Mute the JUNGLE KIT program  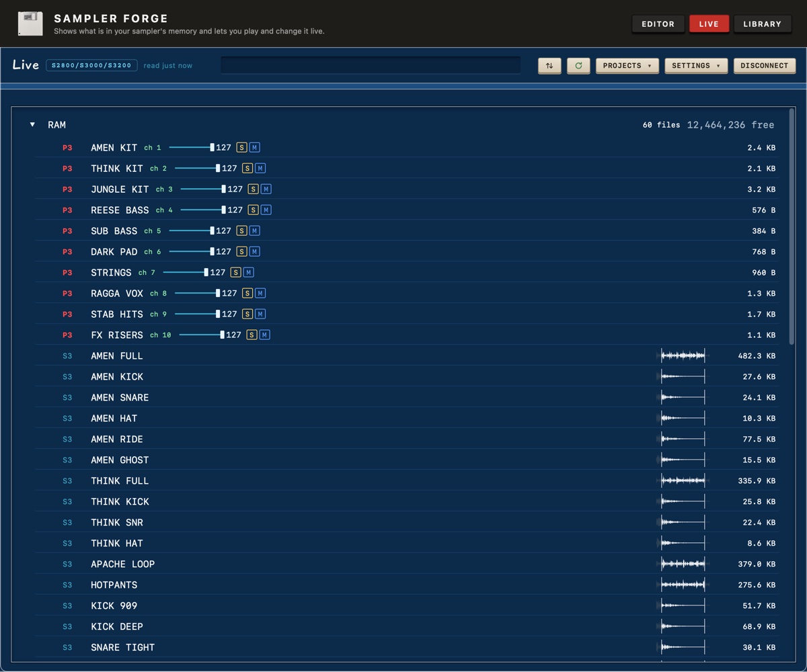(266, 189)
